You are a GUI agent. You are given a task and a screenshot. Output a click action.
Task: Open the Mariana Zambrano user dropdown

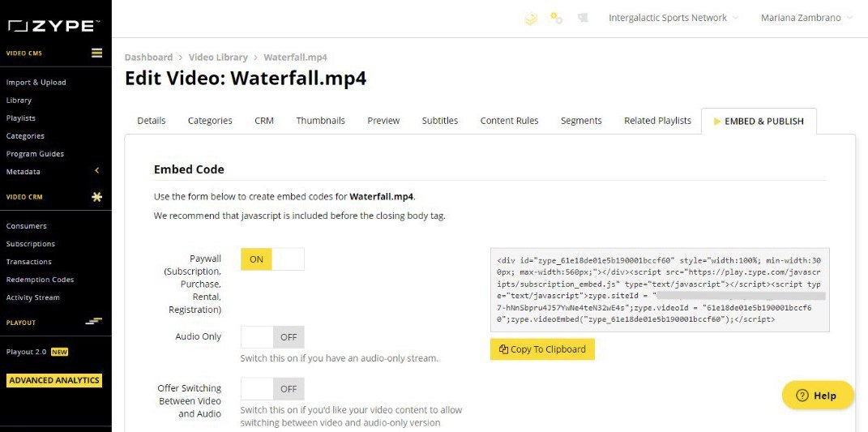click(x=808, y=18)
